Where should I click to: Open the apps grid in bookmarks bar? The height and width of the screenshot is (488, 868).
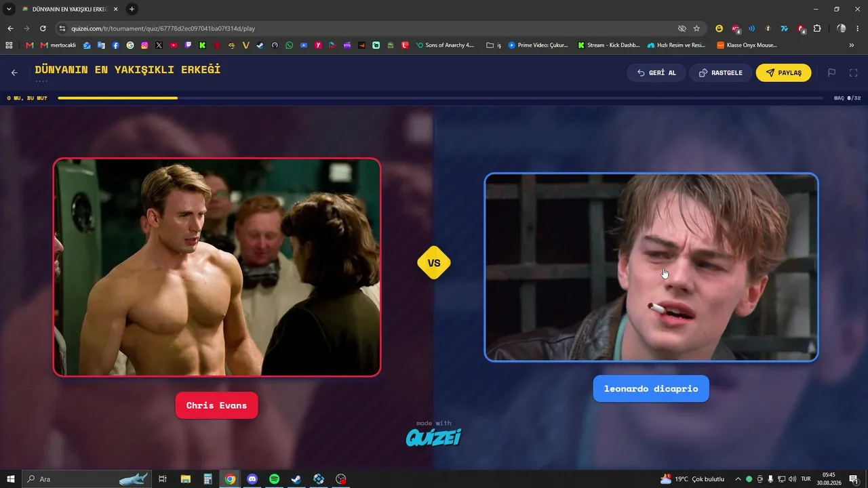click(9, 45)
